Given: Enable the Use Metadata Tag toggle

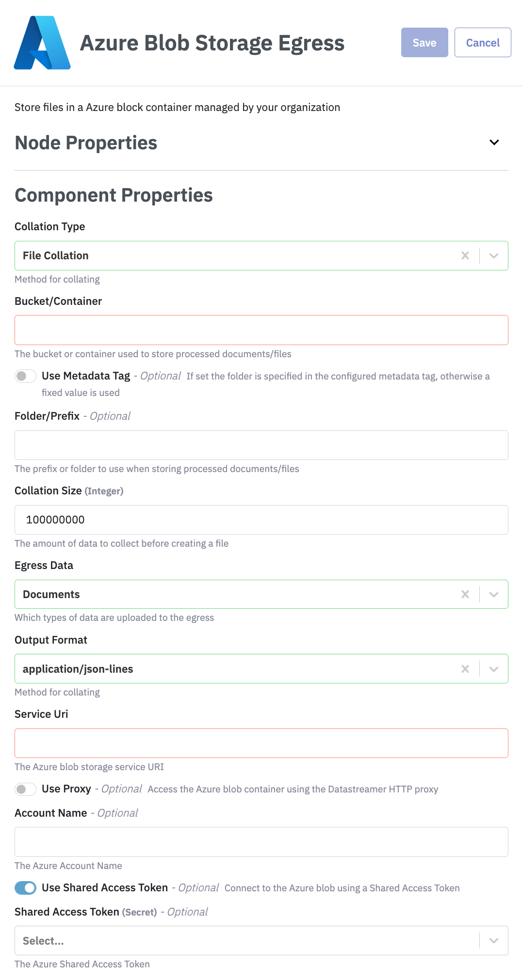Looking at the screenshot, I should pyautogui.click(x=25, y=376).
